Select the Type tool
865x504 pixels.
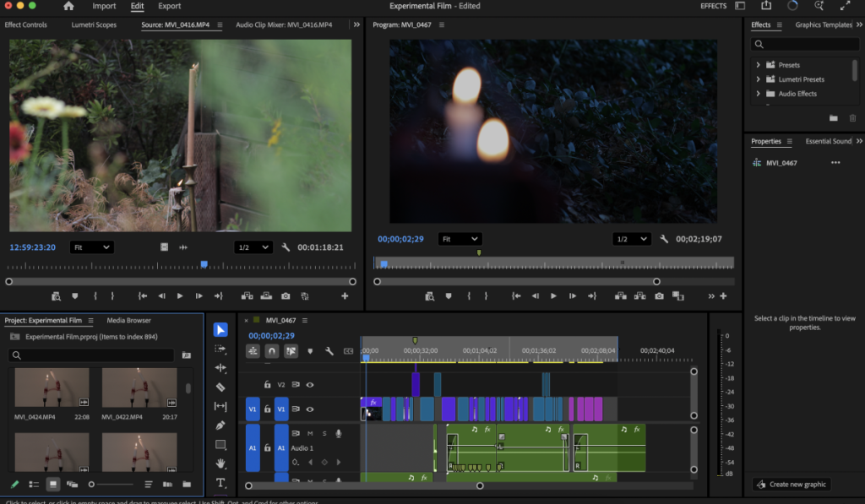click(x=220, y=483)
